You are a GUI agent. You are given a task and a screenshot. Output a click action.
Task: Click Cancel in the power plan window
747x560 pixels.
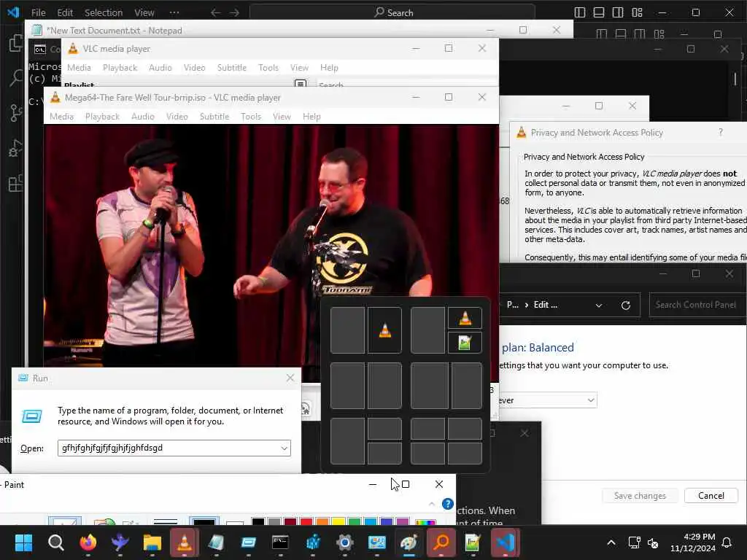click(711, 496)
